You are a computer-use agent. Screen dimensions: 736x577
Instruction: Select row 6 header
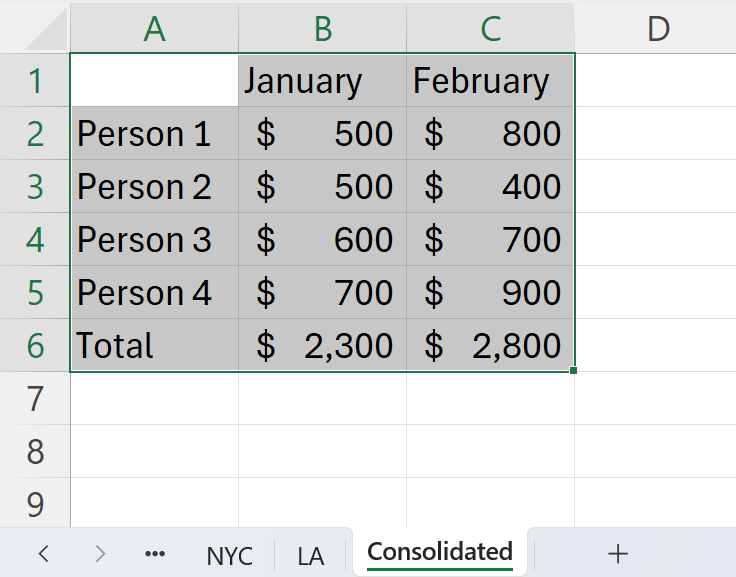[x=35, y=346]
